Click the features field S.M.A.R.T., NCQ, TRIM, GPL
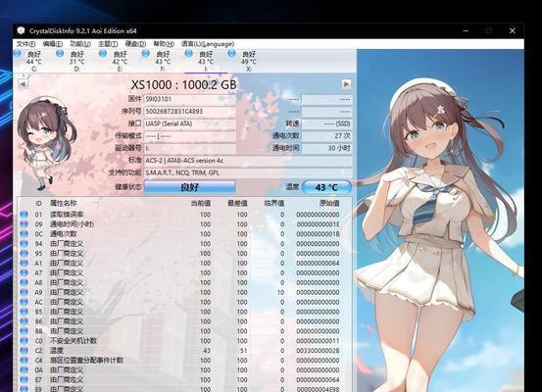This screenshot has width=542, height=392. (x=248, y=172)
